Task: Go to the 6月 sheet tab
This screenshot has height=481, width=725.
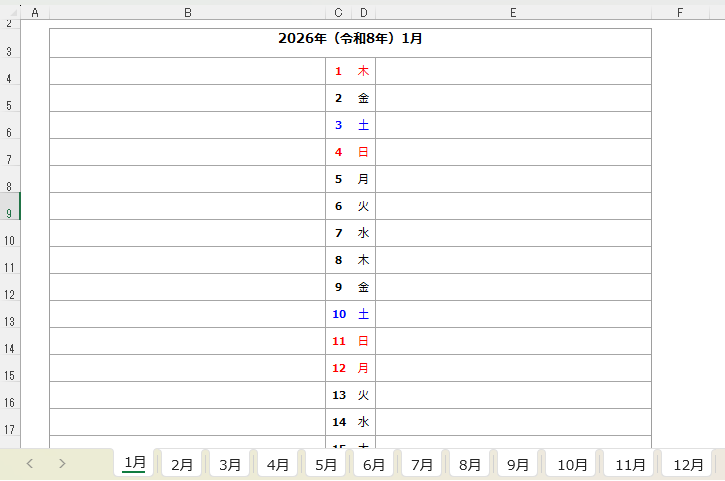Action: click(374, 465)
